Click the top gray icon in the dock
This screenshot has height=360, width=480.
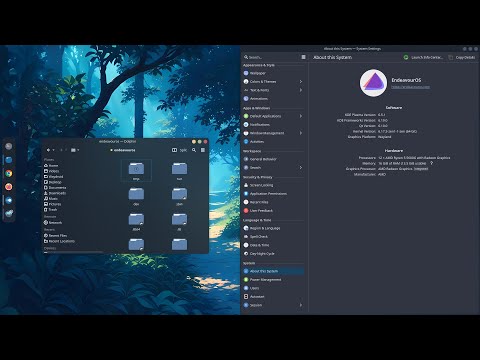point(9,146)
